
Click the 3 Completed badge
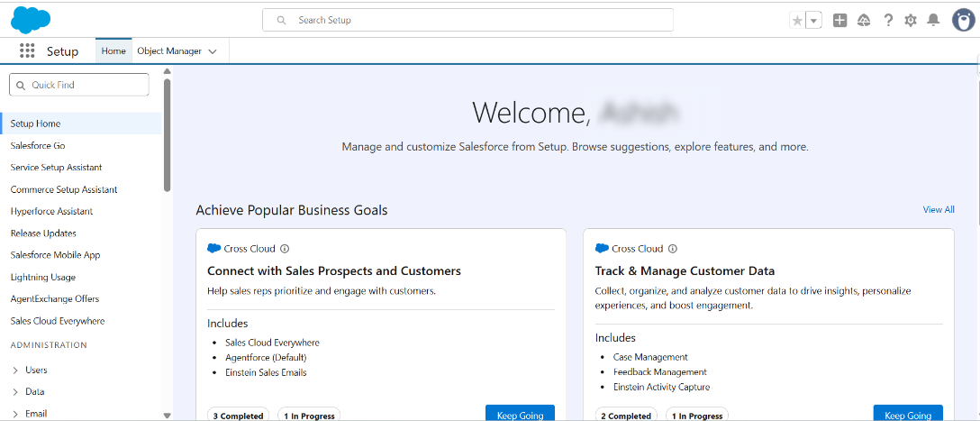point(238,415)
